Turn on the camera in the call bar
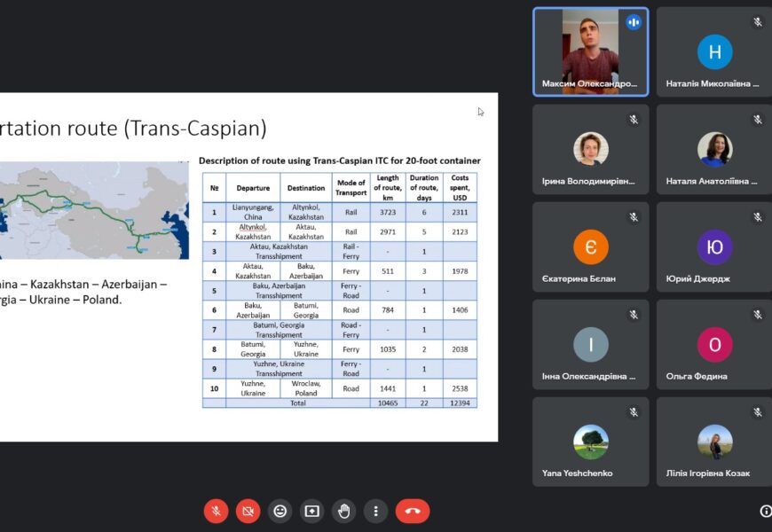 pyautogui.click(x=248, y=511)
